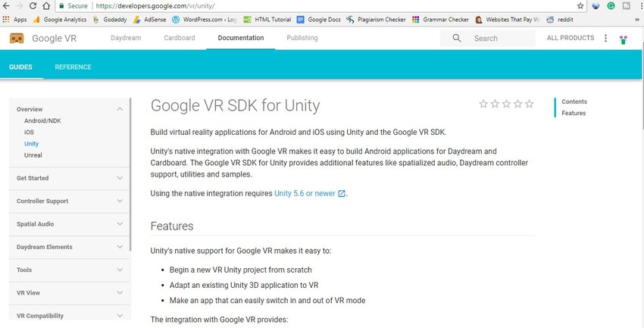Viewport: 644px width, 328px height.
Task: Rate page two stars
Action: [x=495, y=104]
